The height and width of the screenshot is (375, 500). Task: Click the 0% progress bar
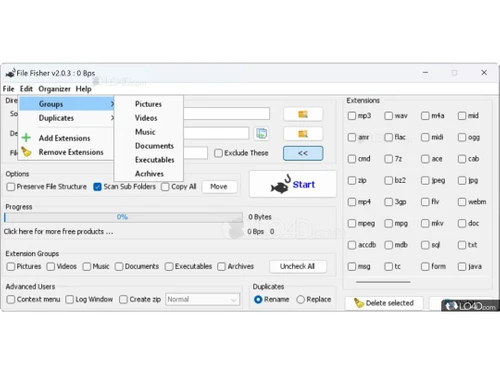[123, 217]
